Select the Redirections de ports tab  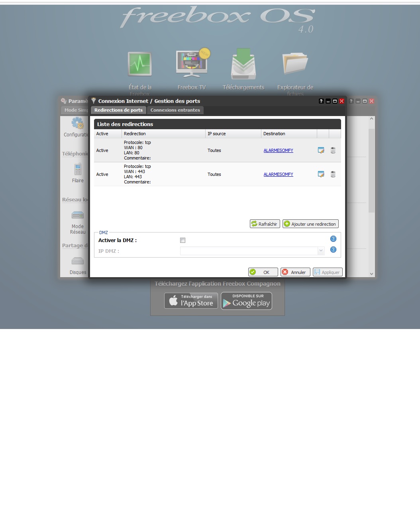point(118,110)
